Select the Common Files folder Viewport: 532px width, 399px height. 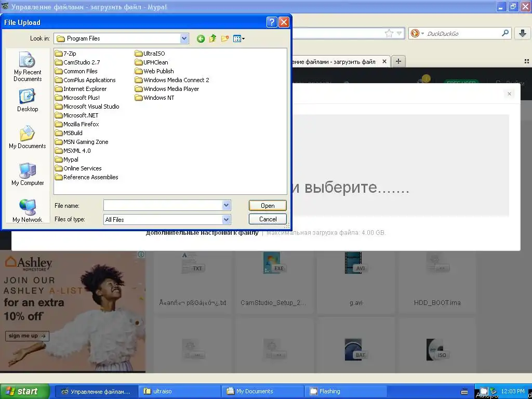tap(76, 71)
